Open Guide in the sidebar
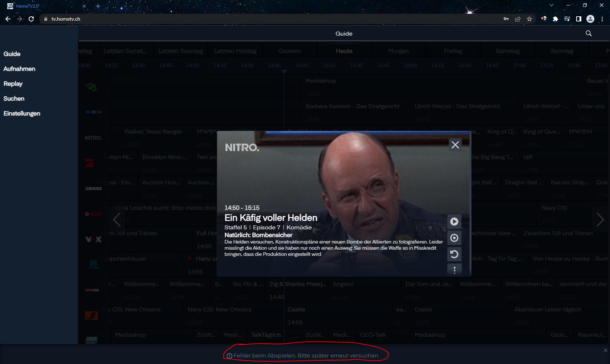The width and height of the screenshot is (610, 364). 12,54
